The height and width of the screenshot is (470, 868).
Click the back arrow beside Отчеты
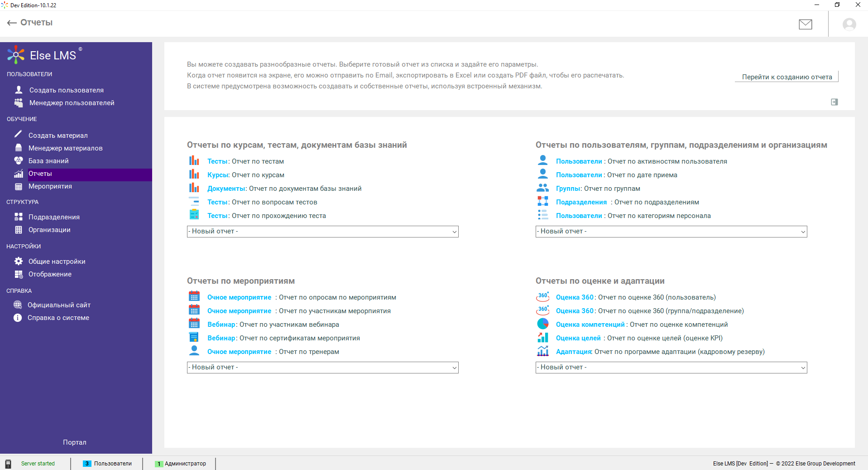12,23
